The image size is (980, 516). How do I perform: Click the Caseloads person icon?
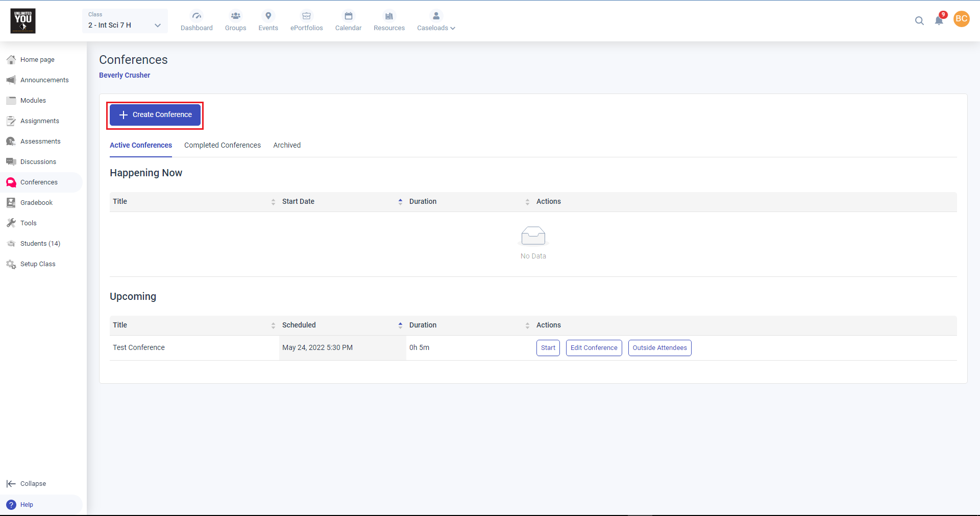pyautogui.click(x=436, y=16)
